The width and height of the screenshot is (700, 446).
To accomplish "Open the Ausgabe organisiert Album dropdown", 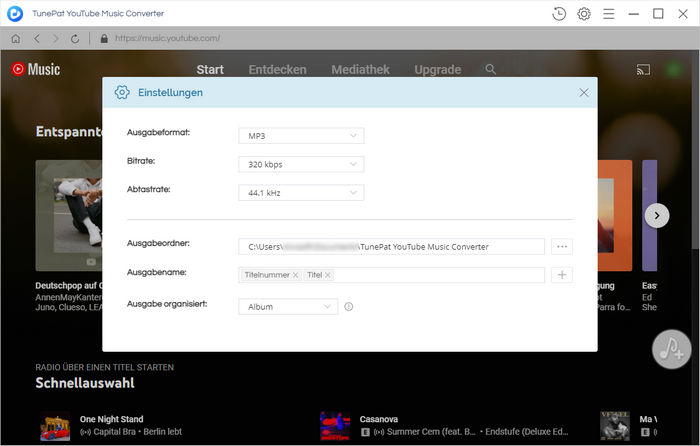I will [x=288, y=307].
